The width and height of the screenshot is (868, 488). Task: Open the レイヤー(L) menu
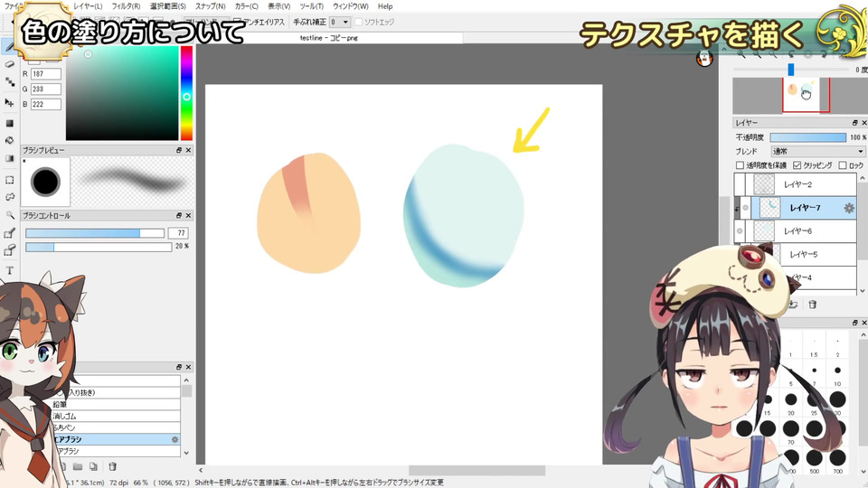coord(88,6)
